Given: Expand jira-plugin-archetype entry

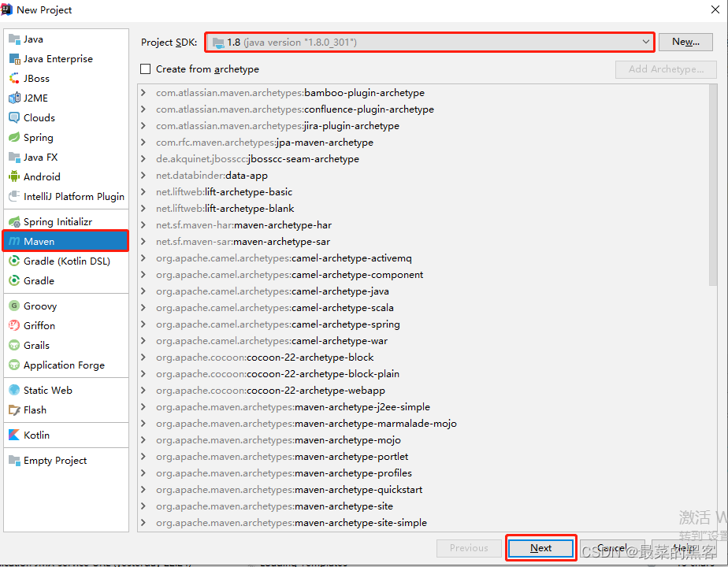Looking at the screenshot, I should click(x=143, y=126).
